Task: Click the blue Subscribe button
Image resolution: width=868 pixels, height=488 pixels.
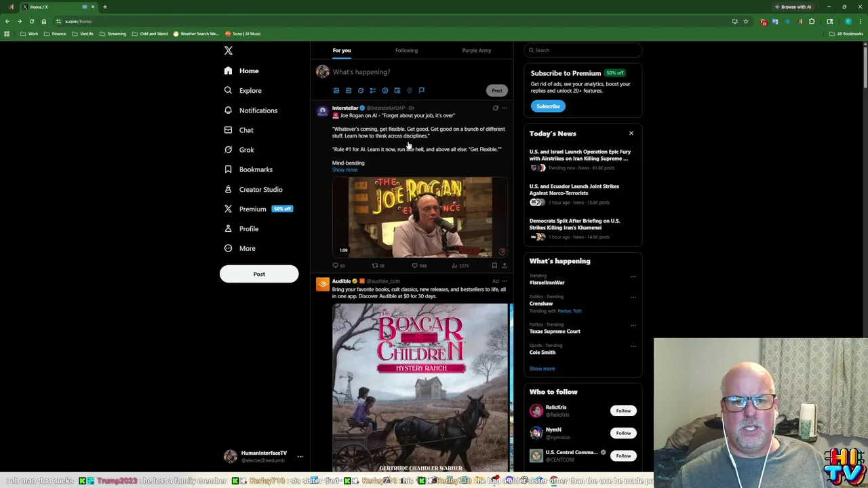Action: (x=548, y=106)
